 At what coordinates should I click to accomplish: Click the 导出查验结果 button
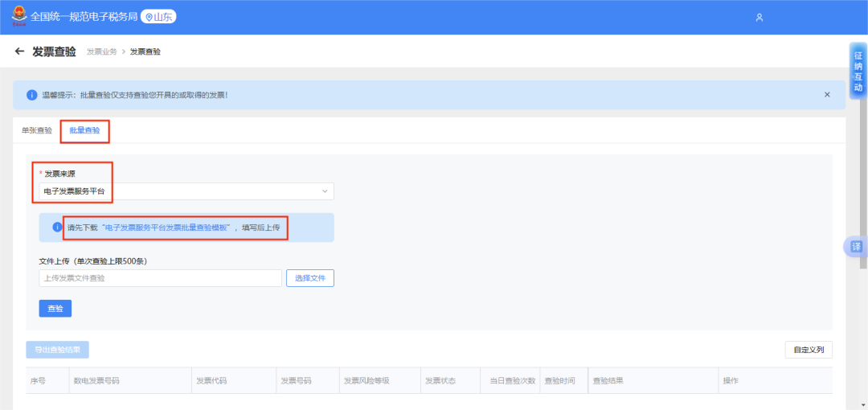coord(57,350)
